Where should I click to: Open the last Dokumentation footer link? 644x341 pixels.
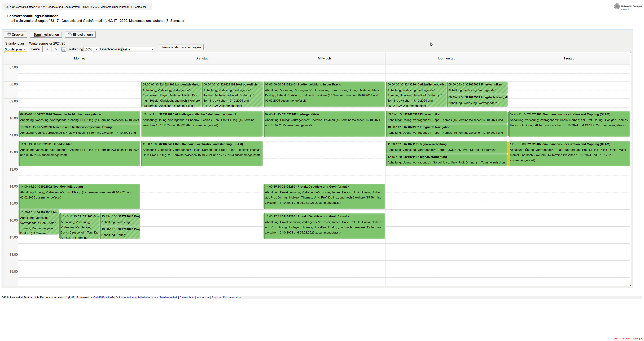(232, 297)
